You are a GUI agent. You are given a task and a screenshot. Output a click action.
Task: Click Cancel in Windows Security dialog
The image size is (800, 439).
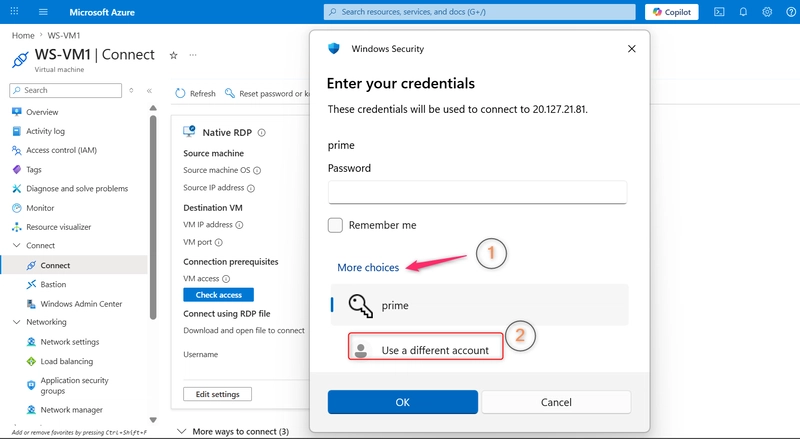(556, 402)
